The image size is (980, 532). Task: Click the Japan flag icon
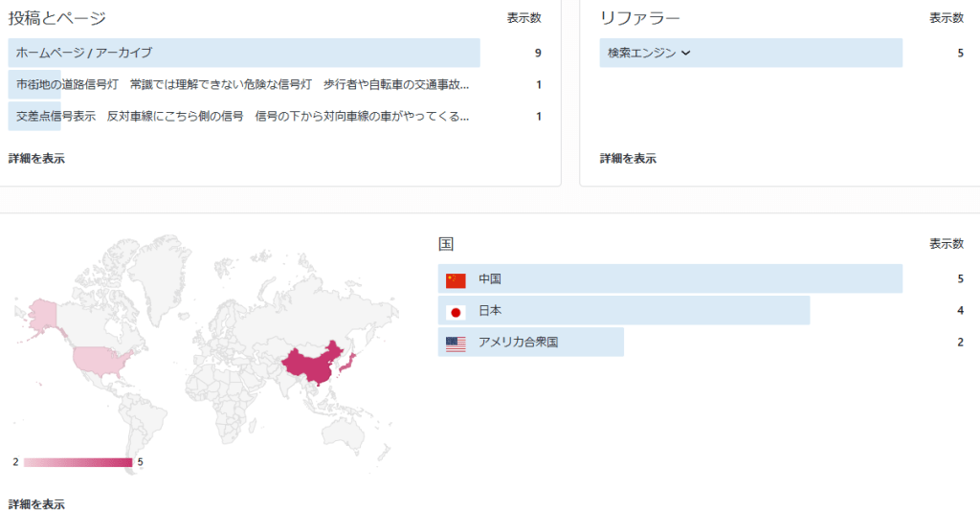pyautogui.click(x=456, y=311)
